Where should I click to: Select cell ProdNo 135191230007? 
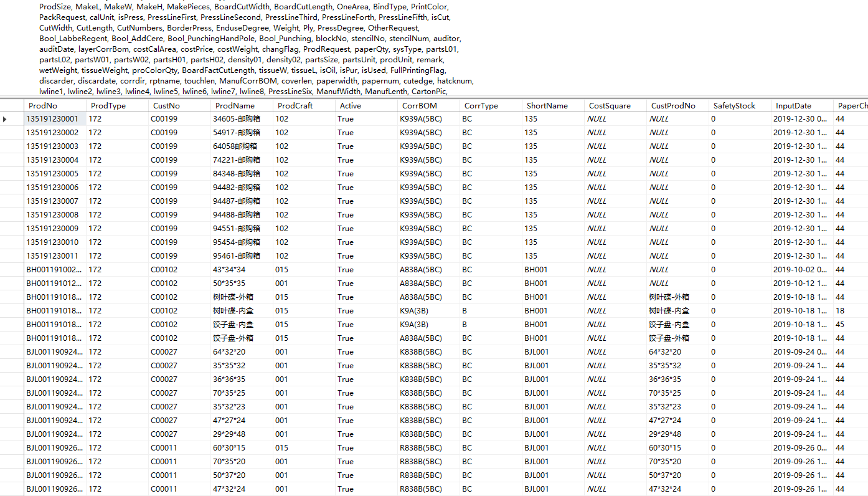click(x=55, y=201)
